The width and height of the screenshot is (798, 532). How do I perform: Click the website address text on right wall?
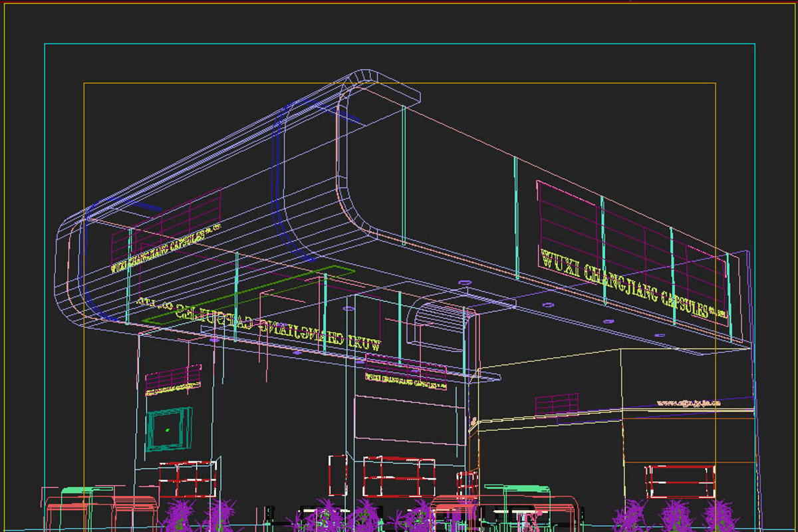tap(688, 403)
